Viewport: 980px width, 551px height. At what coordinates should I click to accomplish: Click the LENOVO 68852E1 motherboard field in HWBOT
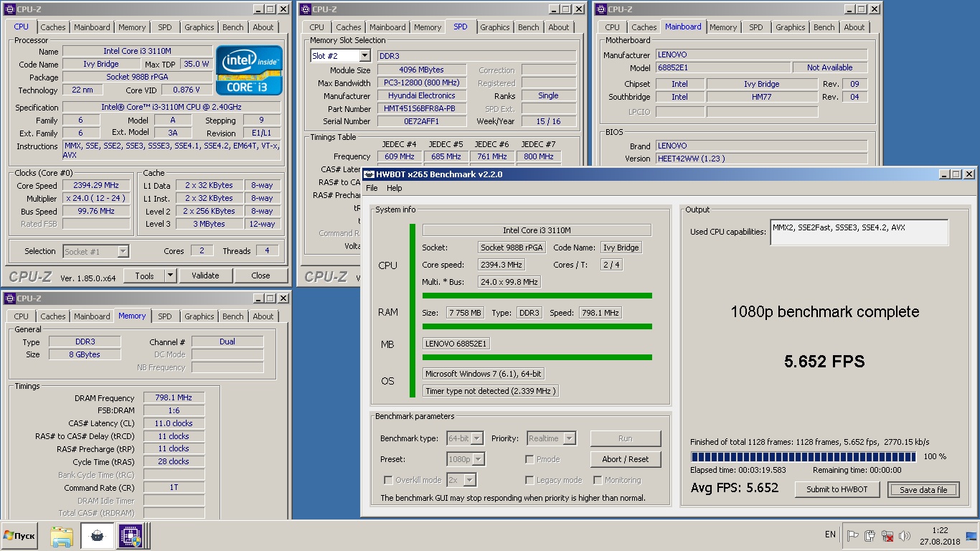[x=456, y=344]
